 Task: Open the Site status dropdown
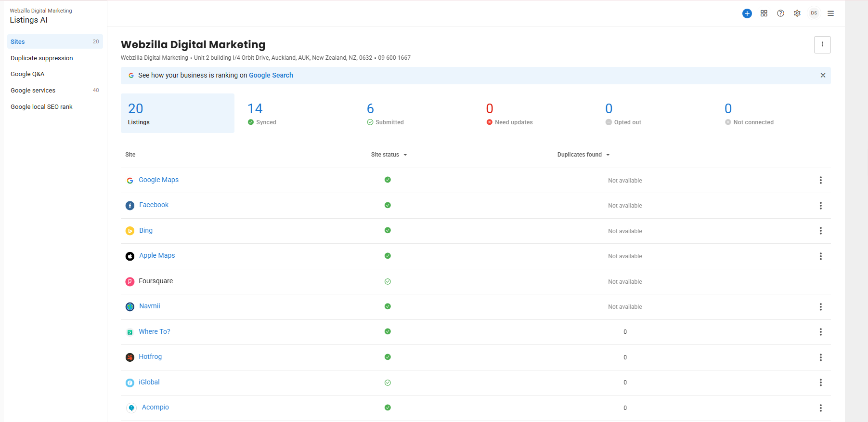click(389, 155)
